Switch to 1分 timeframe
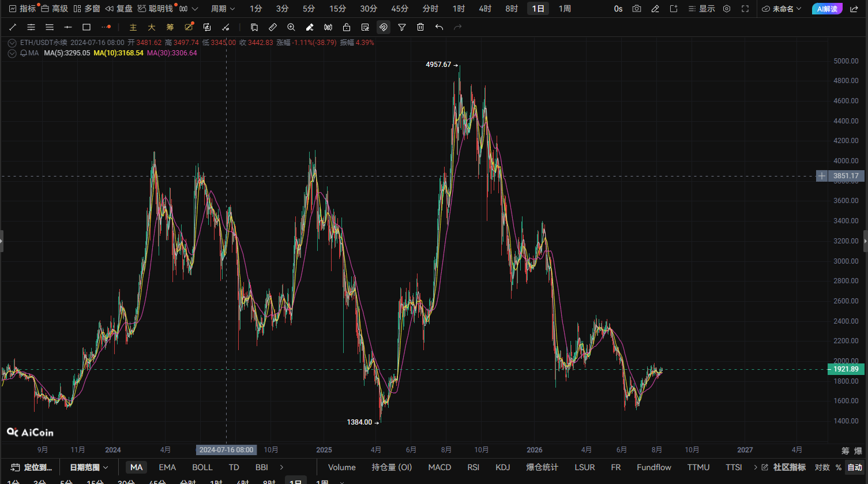This screenshot has width=868, height=484. (x=255, y=9)
